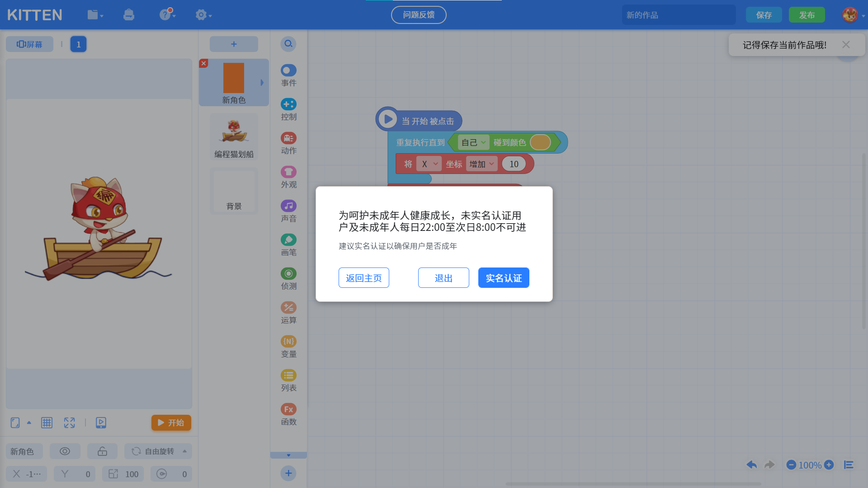Edit the sprite name field 新角色
Viewport: 868px width, 488px height.
click(x=24, y=451)
